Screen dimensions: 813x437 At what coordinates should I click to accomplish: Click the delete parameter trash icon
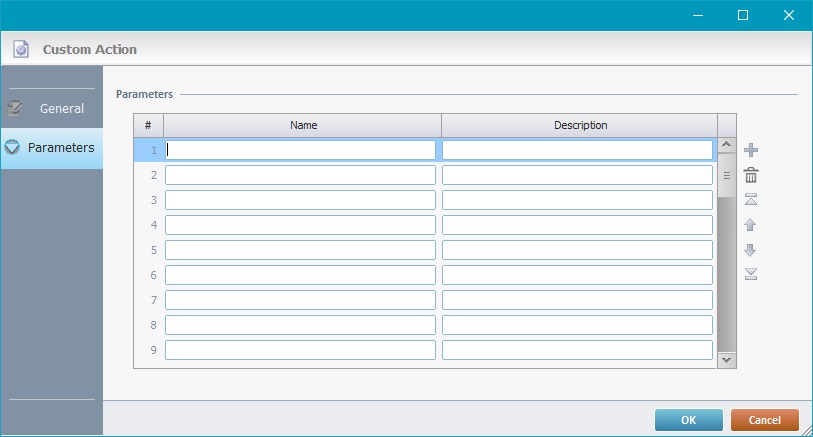pyautogui.click(x=751, y=175)
